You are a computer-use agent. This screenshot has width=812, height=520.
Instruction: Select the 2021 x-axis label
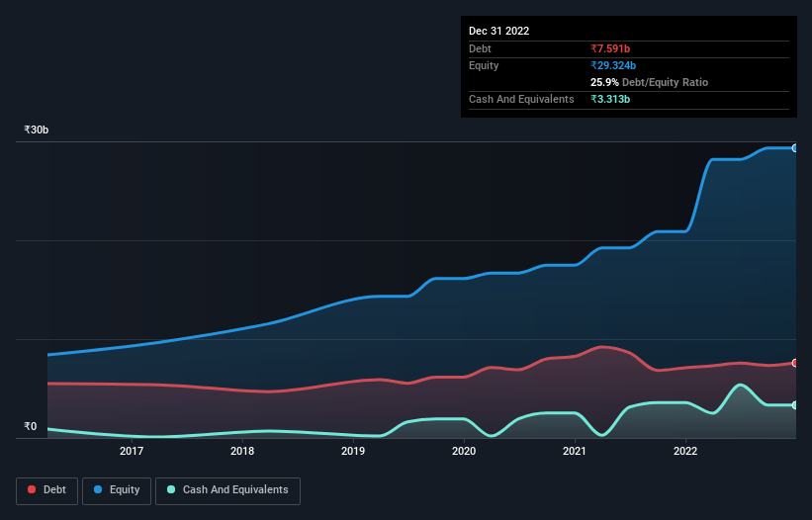pos(575,451)
